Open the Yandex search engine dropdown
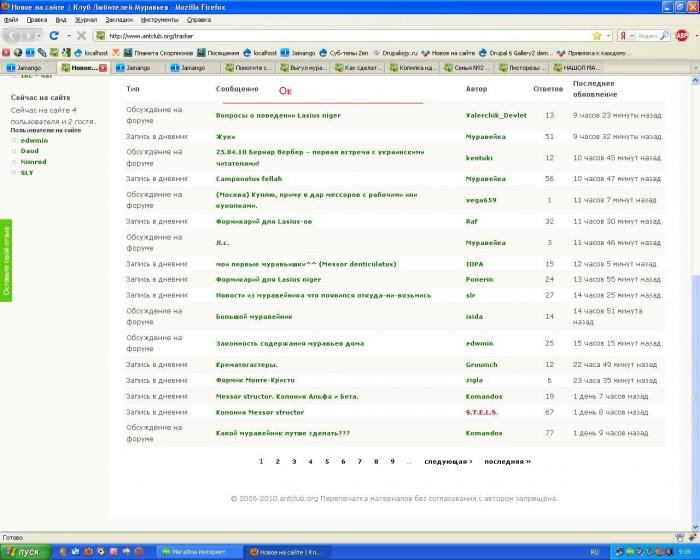Image resolution: width=700 pixels, height=560 pixels. 628,35
